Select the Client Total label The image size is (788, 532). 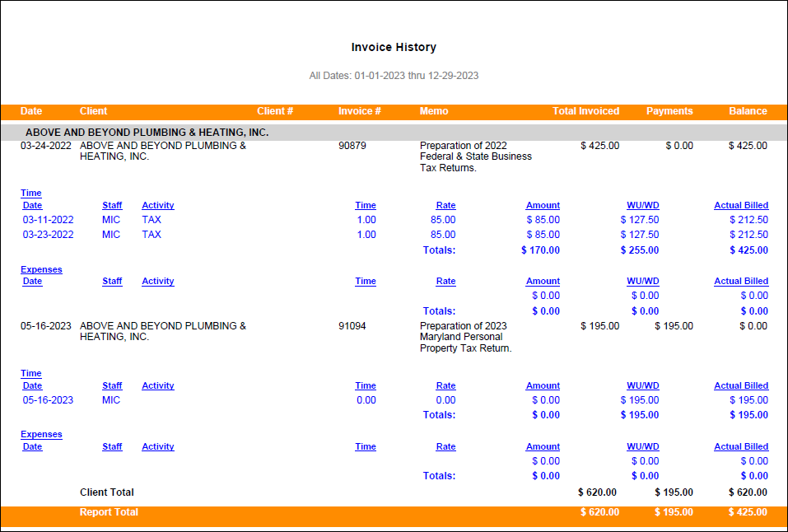point(106,492)
